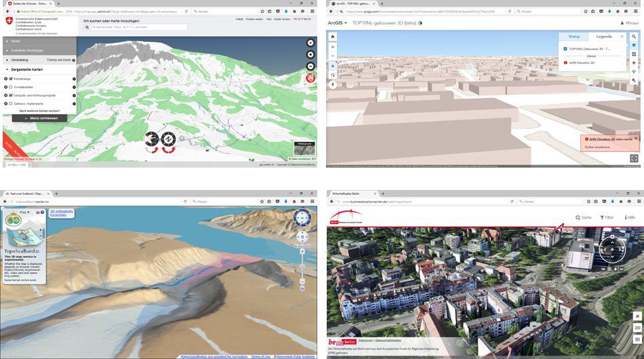The height and width of the screenshot is (359, 644).
Task: Switch Berlin atlas to 2D
Action: [637, 328]
